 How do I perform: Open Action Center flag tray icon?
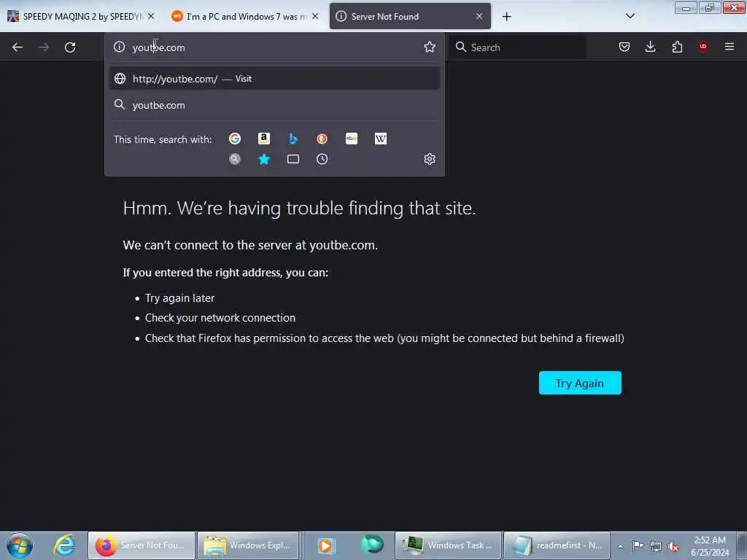tap(638, 545)
